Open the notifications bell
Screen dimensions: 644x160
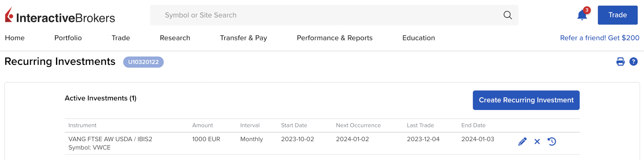[x=582, y=15]
